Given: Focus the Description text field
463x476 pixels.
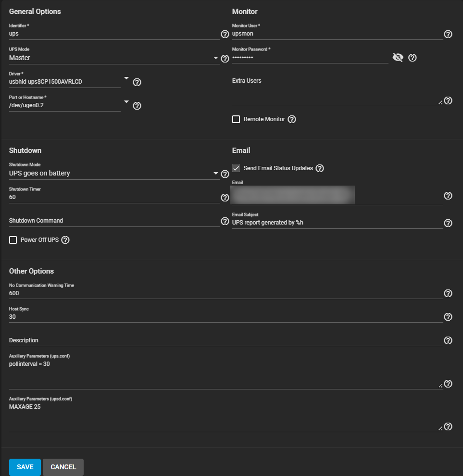Looking at the screenshot, I should 225,340.
